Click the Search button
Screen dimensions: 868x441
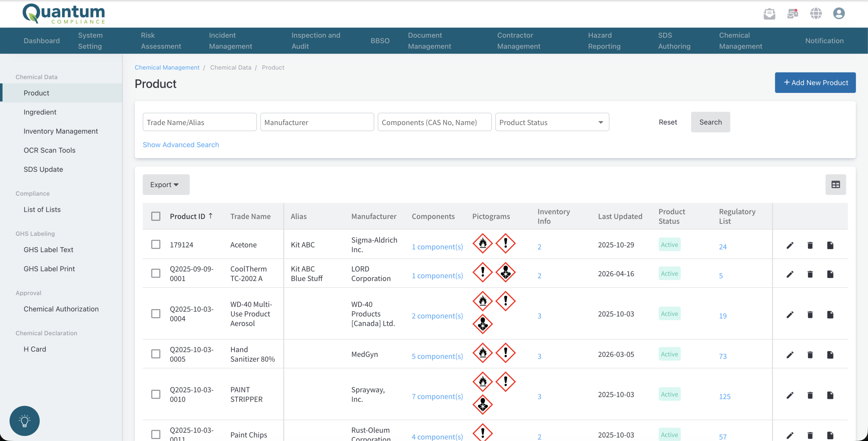coord(710,122)
